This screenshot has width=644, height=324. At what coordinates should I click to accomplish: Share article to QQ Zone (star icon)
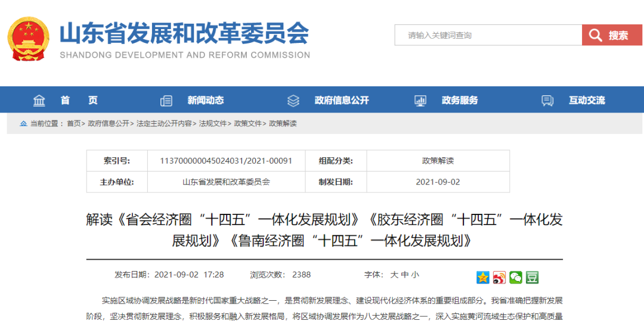pos(482,278)
